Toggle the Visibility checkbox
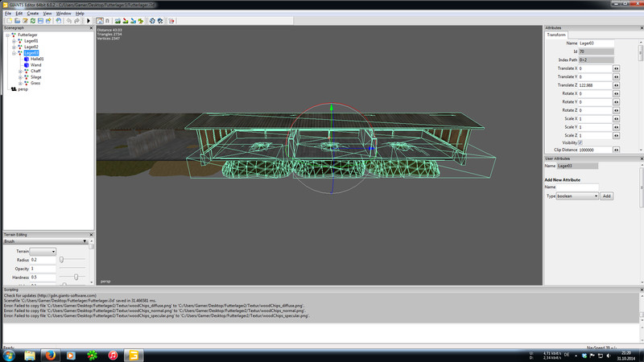The width and height of the screenshot is (644, 362). (x=581, y=142)
